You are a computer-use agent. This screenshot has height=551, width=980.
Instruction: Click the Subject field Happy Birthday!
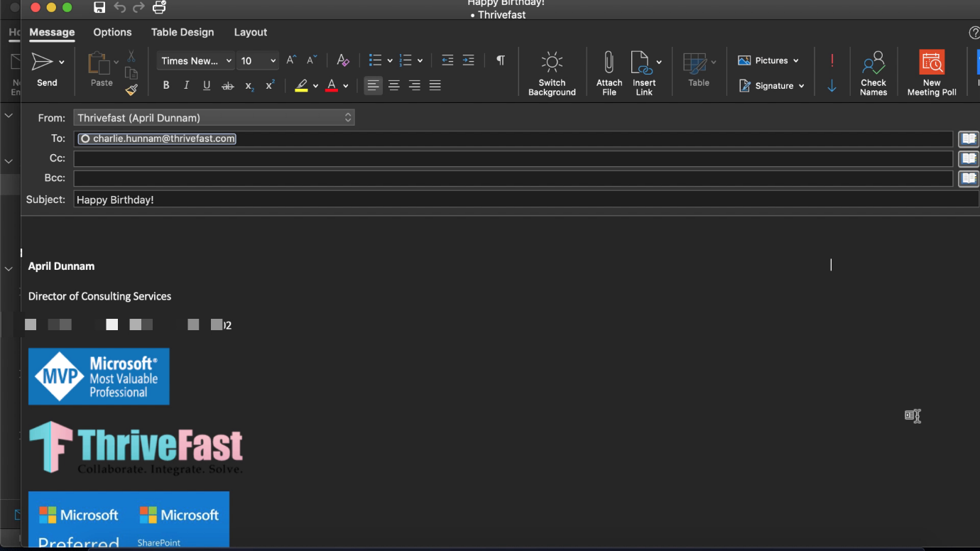point(526,200)
